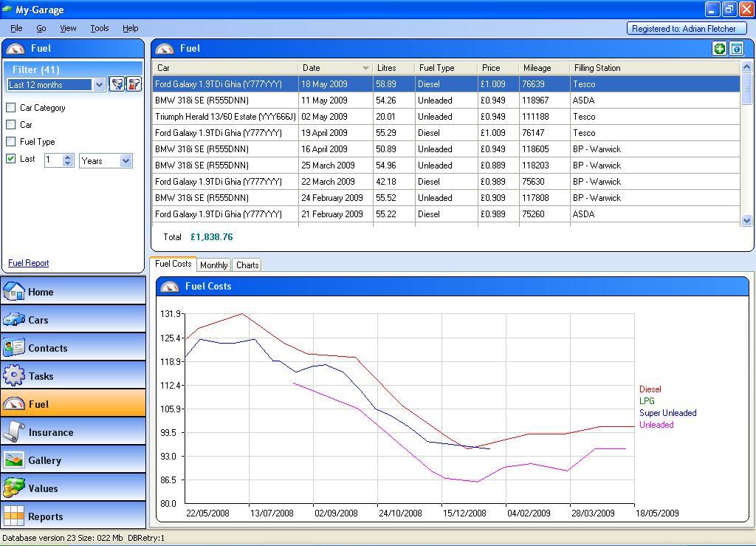
Task: Open the Insurance section
Action: 73,432
